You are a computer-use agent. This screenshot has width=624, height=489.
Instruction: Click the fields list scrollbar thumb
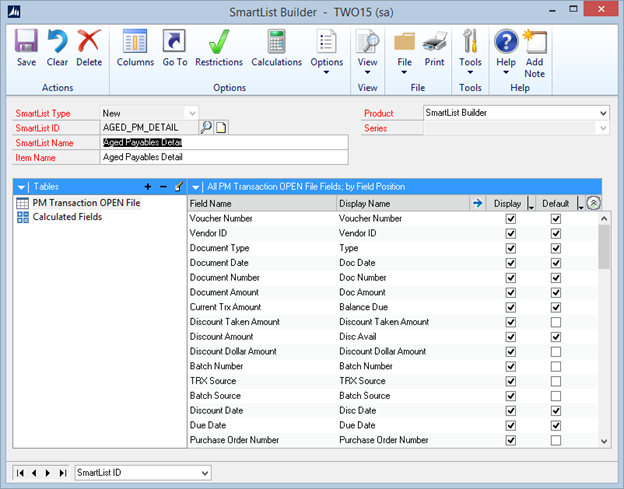coord(604,247)
